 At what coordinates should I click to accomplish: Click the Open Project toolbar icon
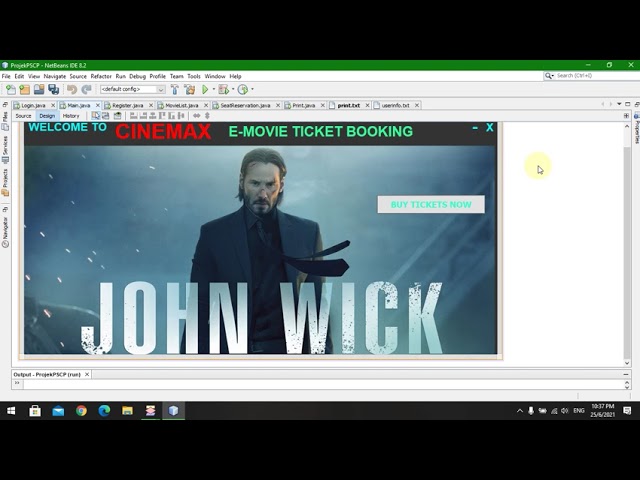39,89
